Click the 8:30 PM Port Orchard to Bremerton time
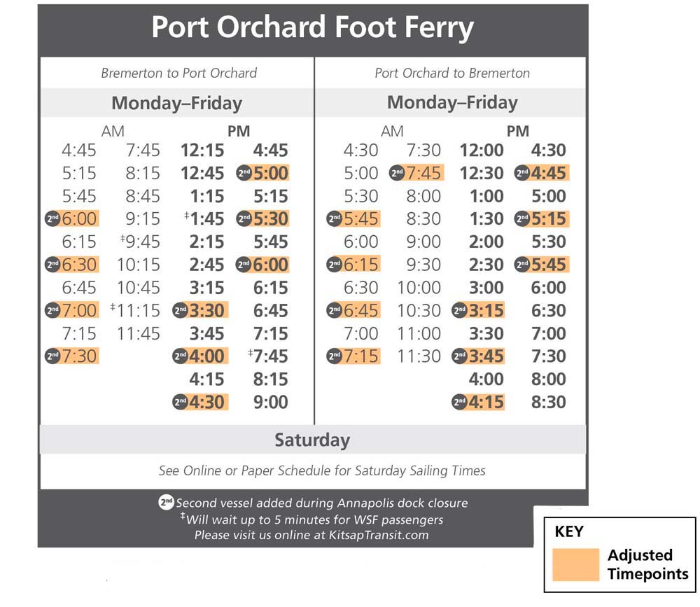700x607 pixels. point(549,402)
